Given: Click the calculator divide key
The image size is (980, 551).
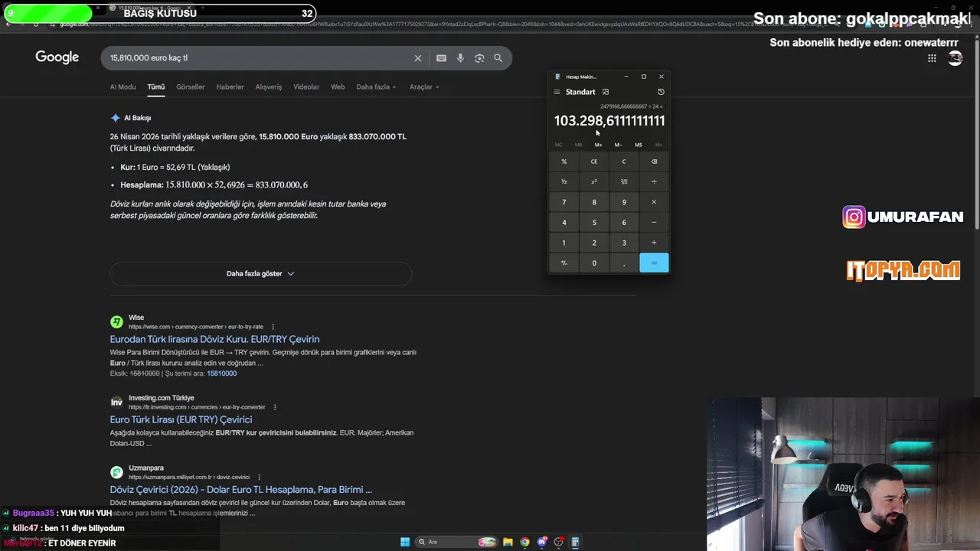Looking at the screenshot, I should [654, 181].
